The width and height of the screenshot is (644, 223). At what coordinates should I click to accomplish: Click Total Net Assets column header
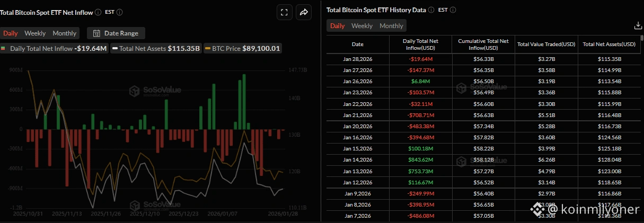click(610, 44)
